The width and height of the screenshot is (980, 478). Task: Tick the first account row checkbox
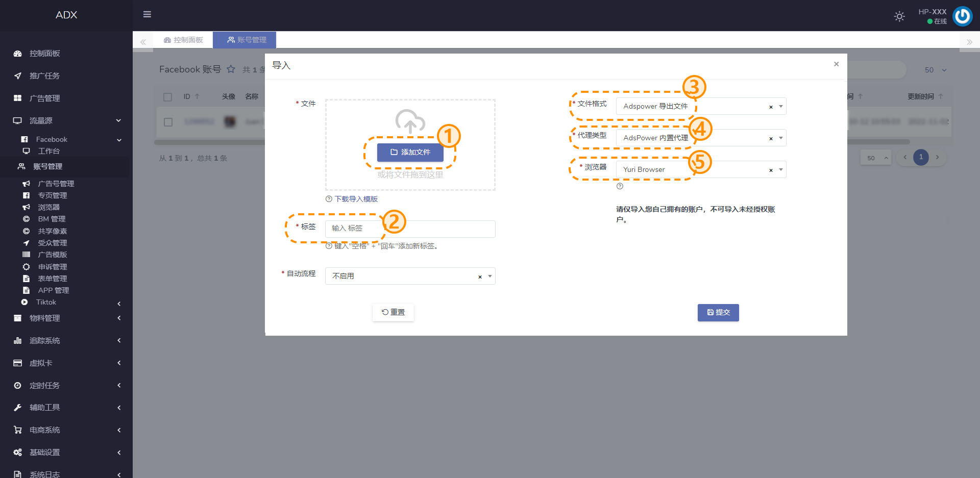click(x=168, y=122)
